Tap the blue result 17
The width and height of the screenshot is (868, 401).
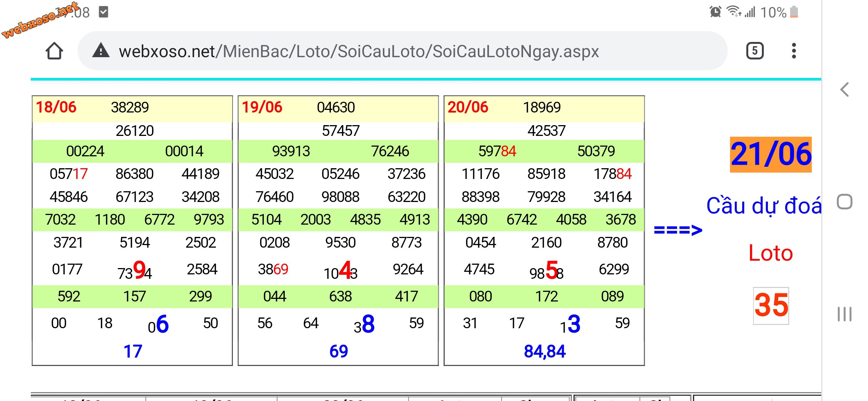[132, 352]
